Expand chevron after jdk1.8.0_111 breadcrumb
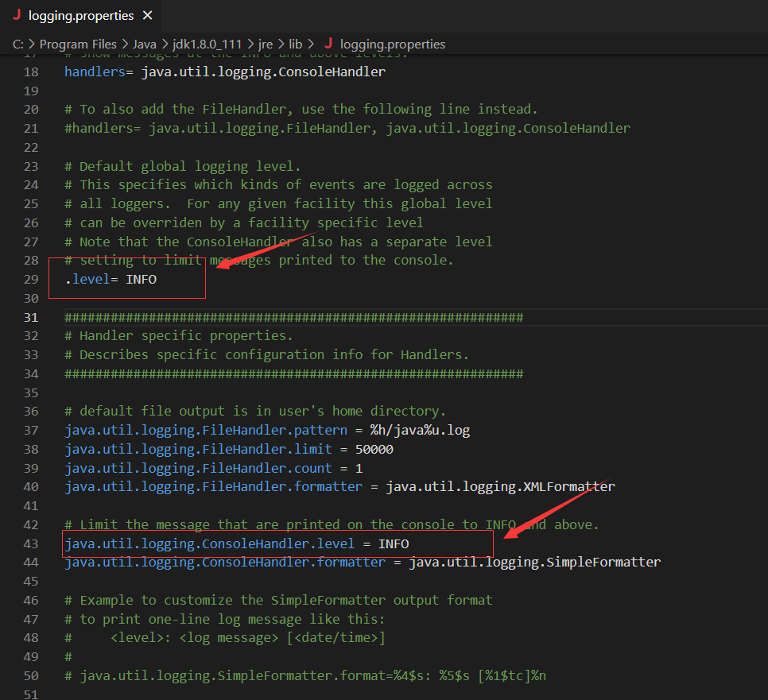 (x=250, y=44)
